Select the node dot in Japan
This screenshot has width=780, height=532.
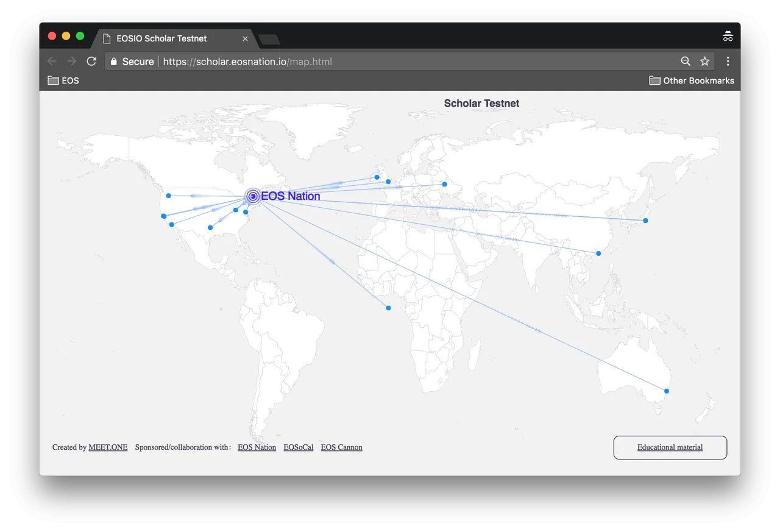tap(645, 221)
